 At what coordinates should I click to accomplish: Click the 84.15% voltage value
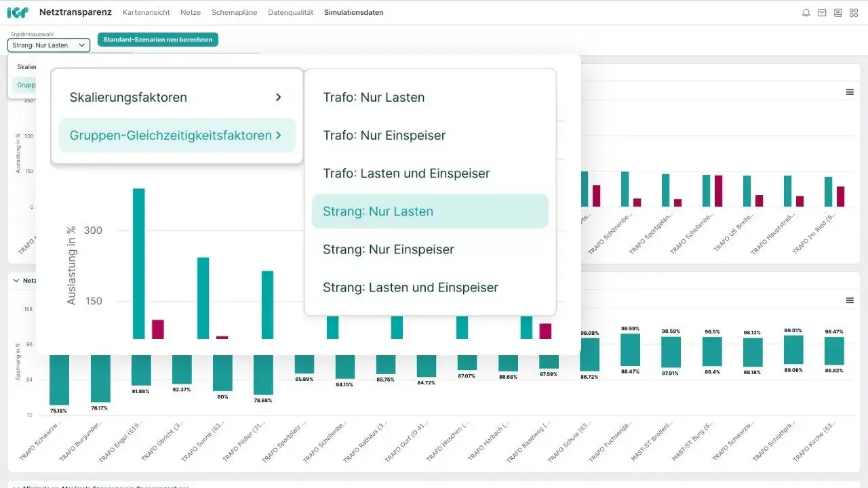click(344, 384)
